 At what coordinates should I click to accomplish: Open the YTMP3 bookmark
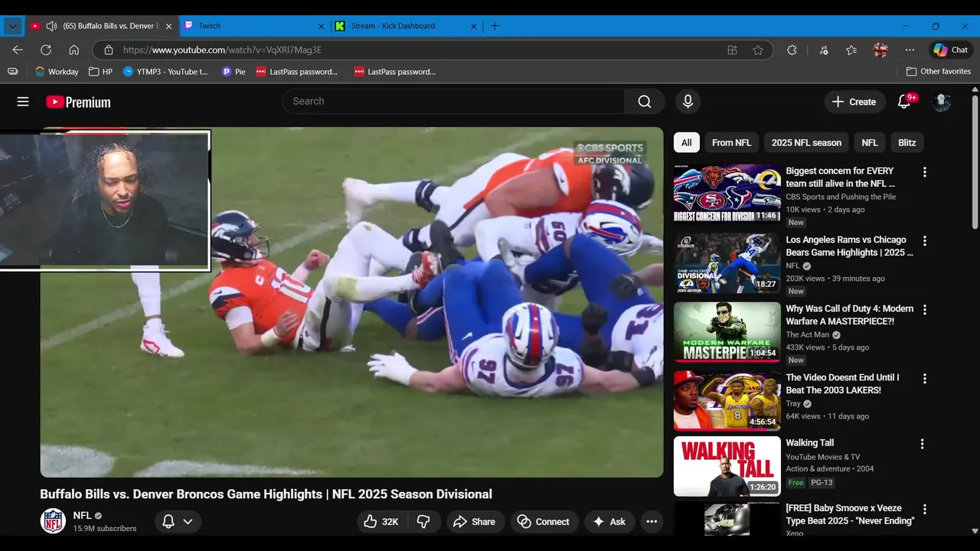pos(165,71)
